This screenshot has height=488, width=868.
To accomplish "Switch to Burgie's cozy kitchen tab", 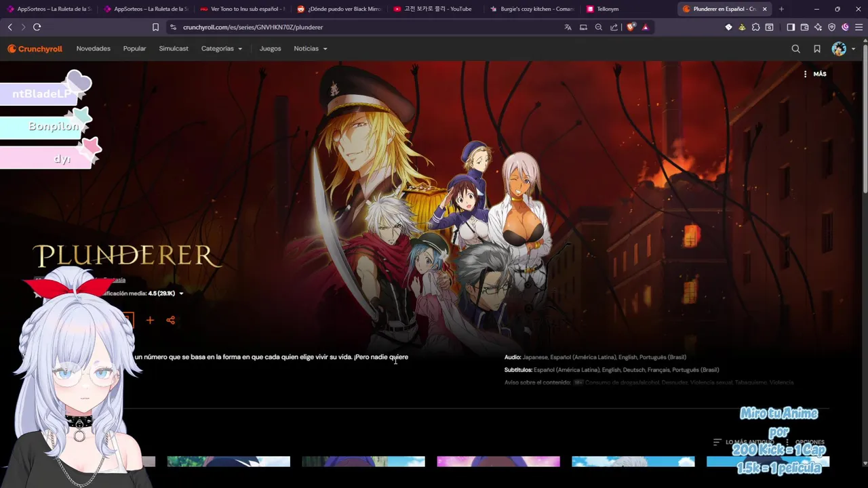I will 533,9.
